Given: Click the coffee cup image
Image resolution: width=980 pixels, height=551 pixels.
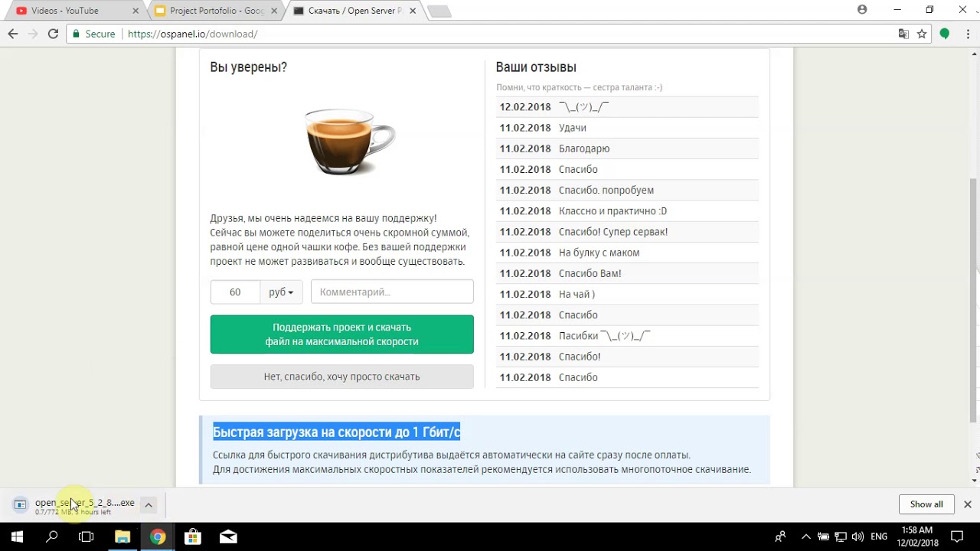Looking at the screenshot, I should [350, 142].
